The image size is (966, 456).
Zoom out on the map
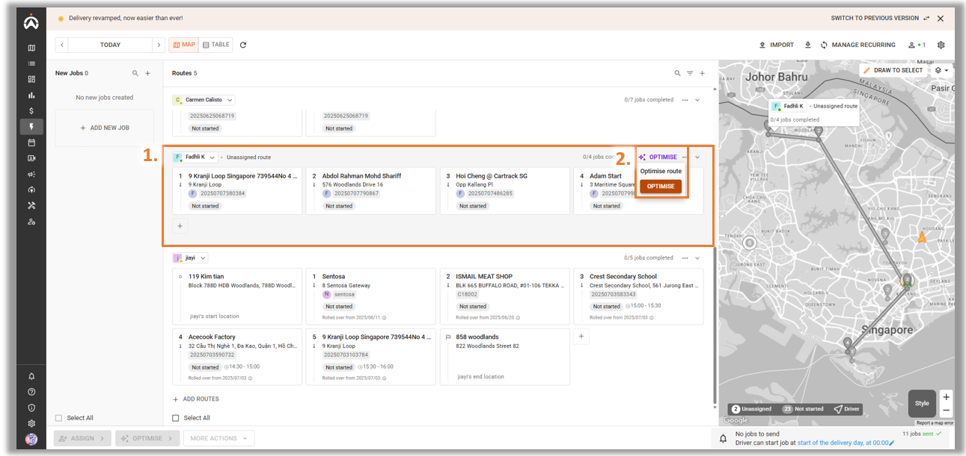[x=946, y=410]
